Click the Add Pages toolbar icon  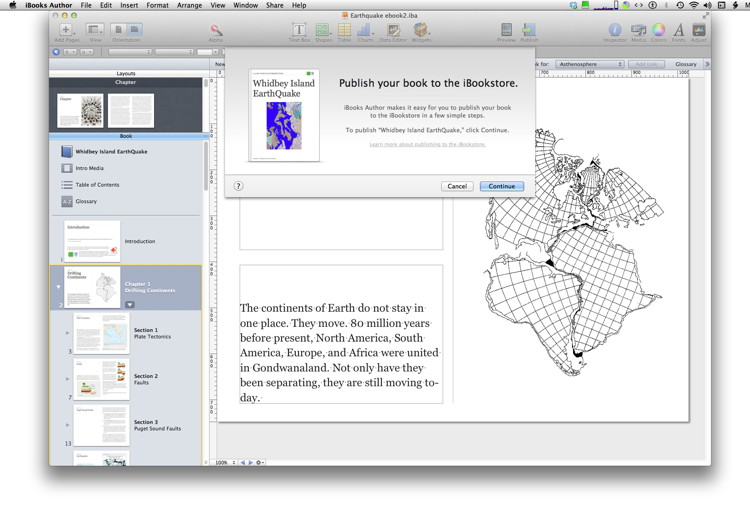66,33
